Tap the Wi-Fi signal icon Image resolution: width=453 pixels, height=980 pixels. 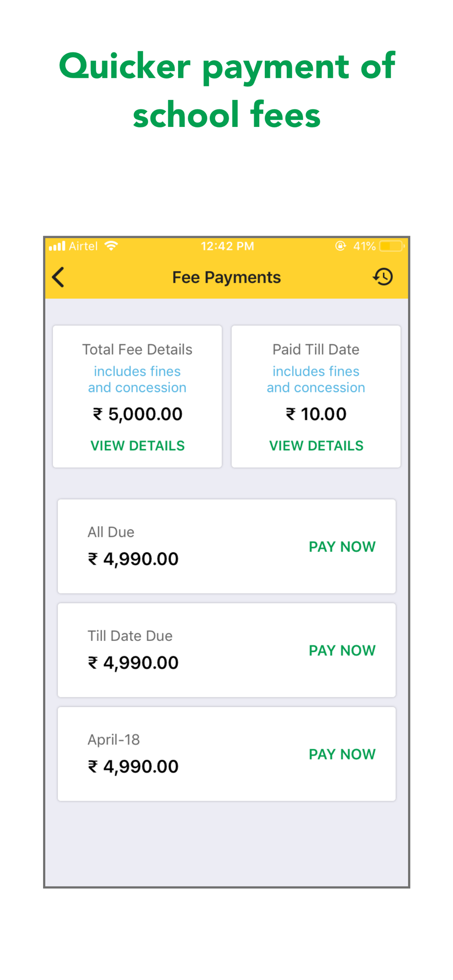point(111,246)
